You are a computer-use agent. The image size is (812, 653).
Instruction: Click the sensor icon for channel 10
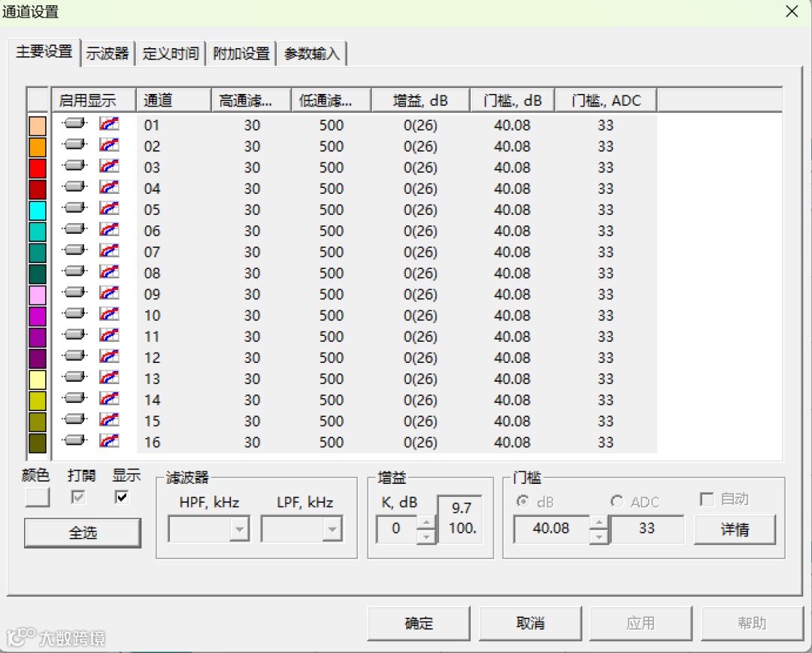click(74, 313)
